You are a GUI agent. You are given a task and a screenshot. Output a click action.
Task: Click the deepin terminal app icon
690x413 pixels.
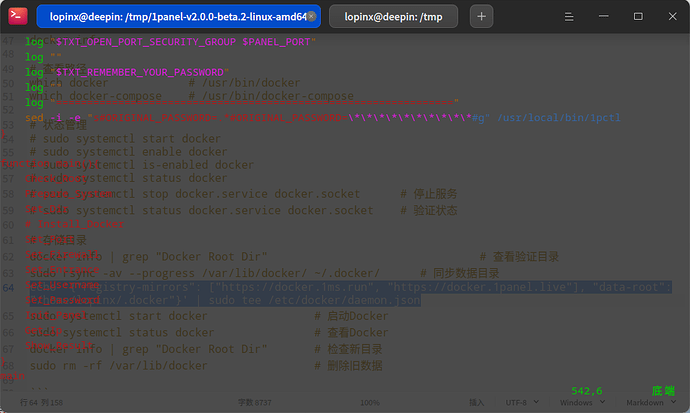18,16
